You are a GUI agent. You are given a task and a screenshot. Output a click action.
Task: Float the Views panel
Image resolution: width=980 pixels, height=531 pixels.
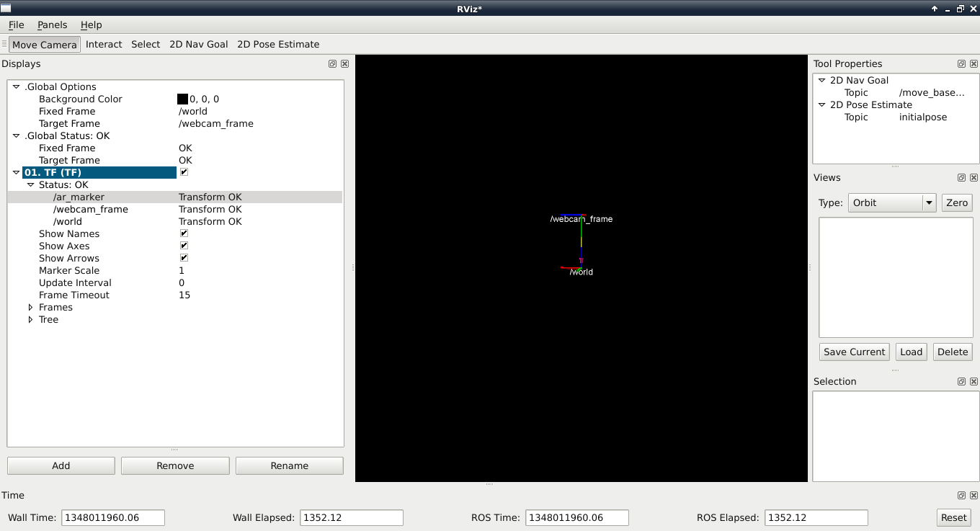[x=961, y=178]
